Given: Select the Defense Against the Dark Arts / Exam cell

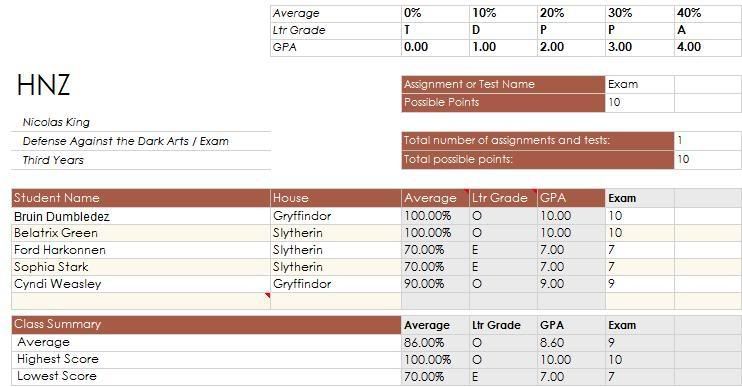Looking at the screenshot, I should tap(141, 141).
